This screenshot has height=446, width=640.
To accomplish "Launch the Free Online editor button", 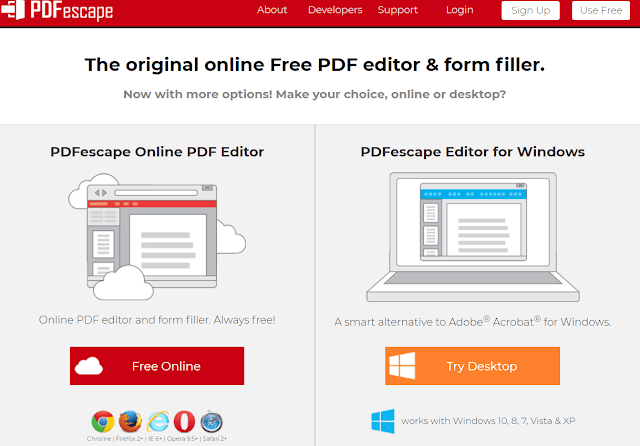I will 157,366.
